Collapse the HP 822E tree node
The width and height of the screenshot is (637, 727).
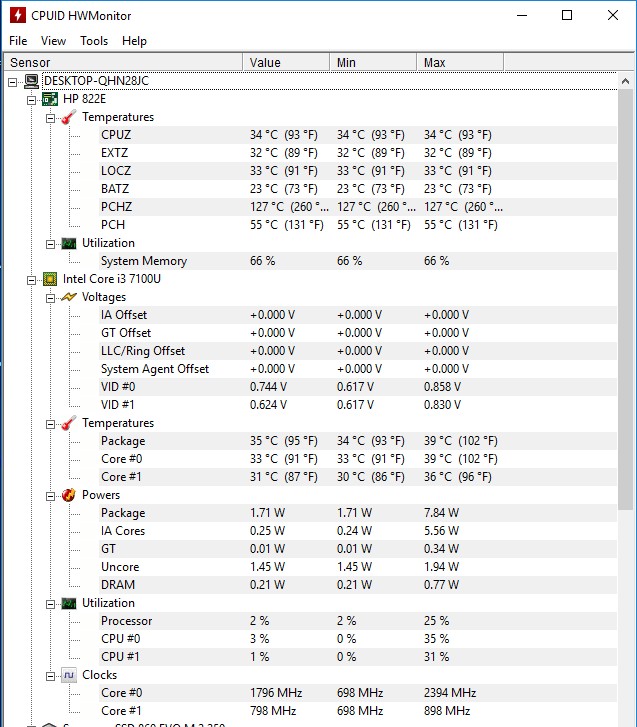click(x=31, y=99)
